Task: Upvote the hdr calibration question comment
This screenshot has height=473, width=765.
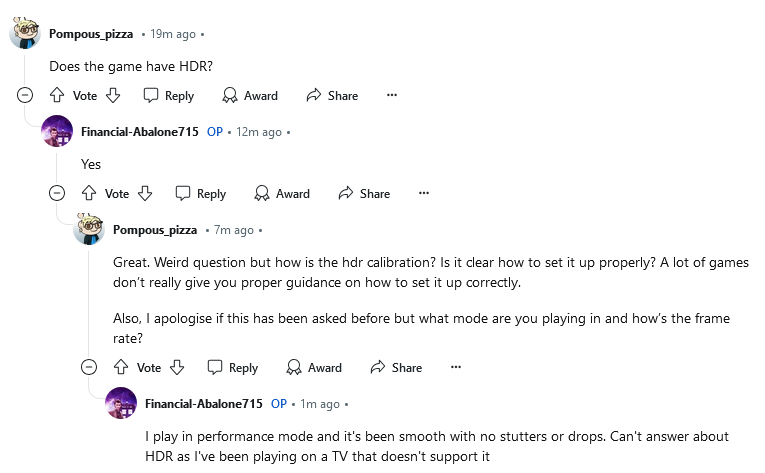Action: tap(121, 367)
